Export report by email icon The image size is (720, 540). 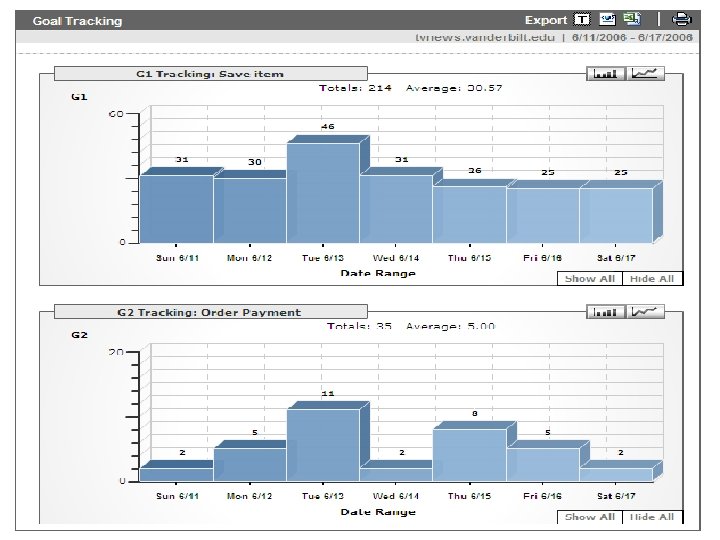(608, 19)
